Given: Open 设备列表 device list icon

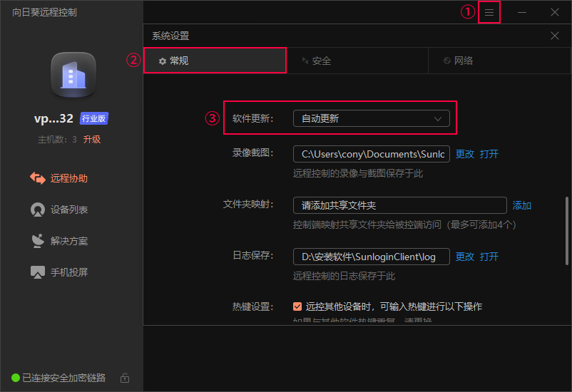Looking at the screenshot, I should point(38,210).
